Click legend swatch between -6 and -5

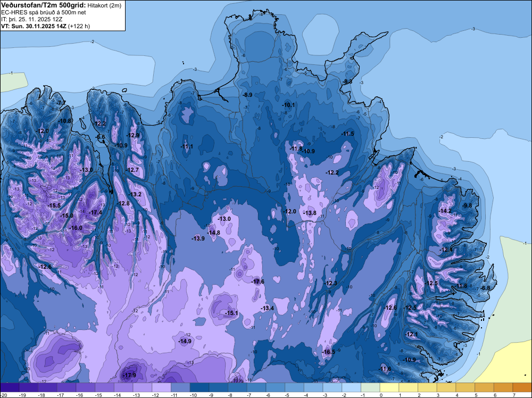(276, 387)
